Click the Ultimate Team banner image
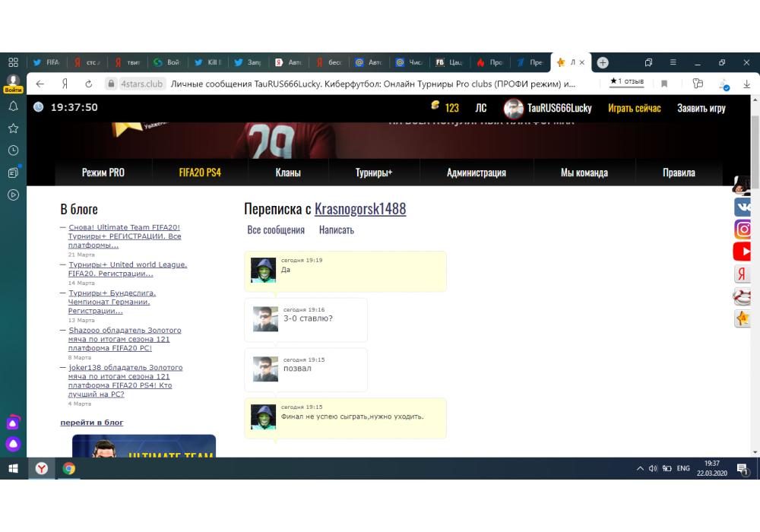Screen dimensions: 760x532 144,446
